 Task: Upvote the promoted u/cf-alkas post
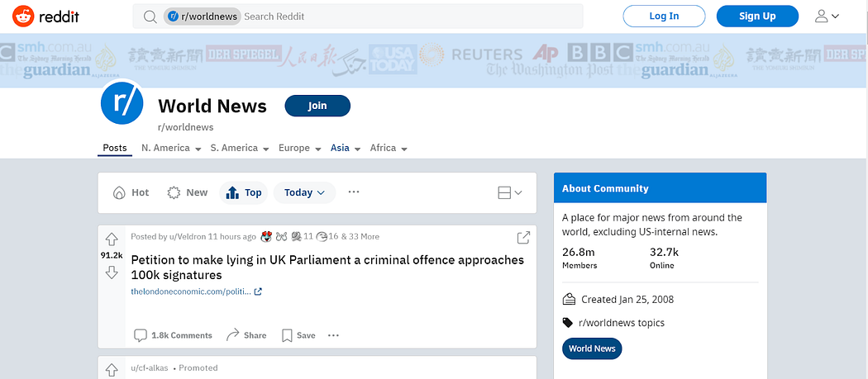pyautogui.click(x=112, y=370)
